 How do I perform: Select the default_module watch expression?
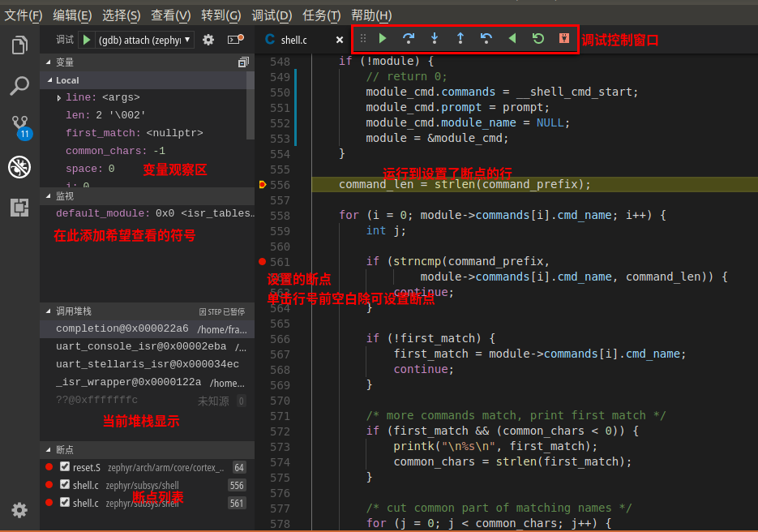coord(148,213)
